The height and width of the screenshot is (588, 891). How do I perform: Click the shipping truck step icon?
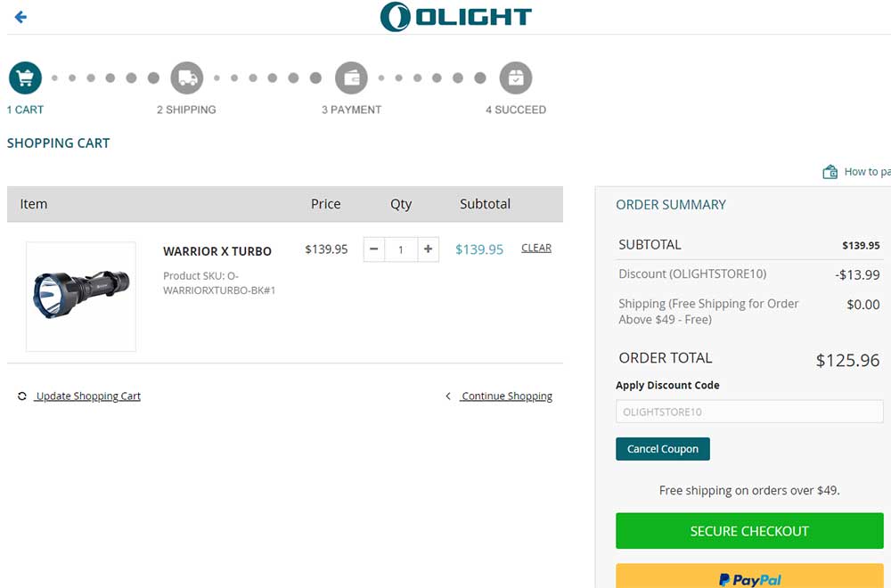point(187,78)
